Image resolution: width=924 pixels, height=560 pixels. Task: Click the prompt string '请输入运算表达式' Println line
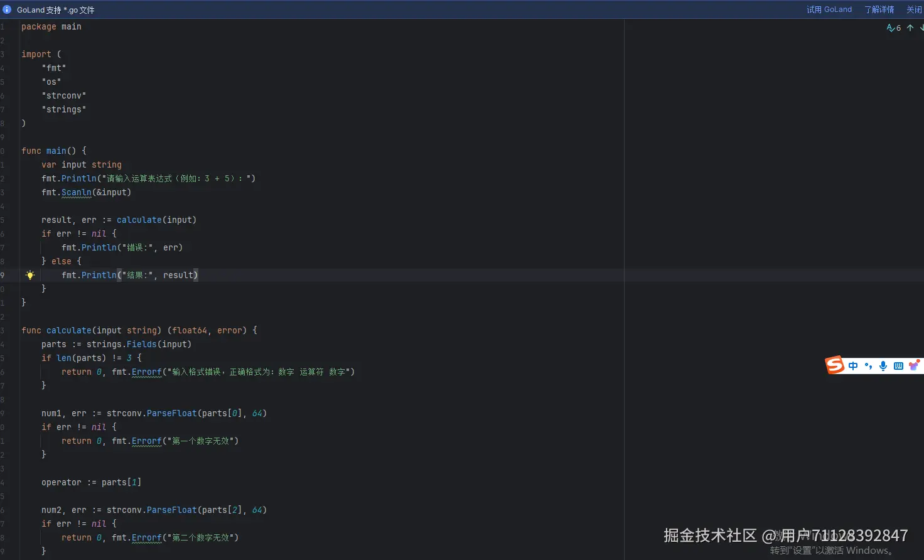pyautogui.click(x=149, y=178)
